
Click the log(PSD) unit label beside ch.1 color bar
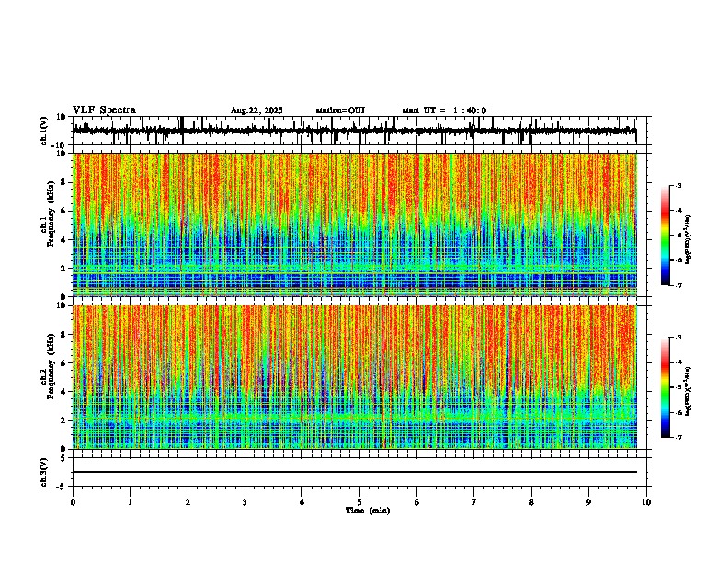688,239
